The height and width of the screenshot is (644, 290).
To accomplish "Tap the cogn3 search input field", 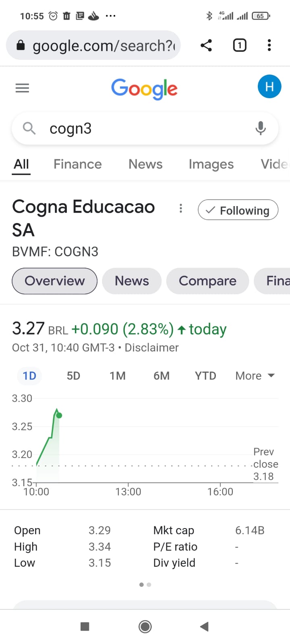I will click(x=145, y=129).
